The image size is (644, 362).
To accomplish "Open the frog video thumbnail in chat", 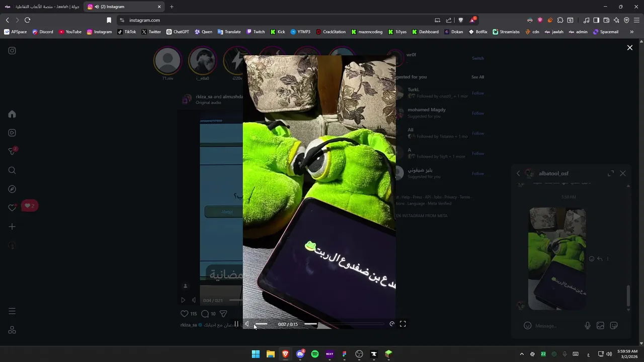I will tap(557, 259).
